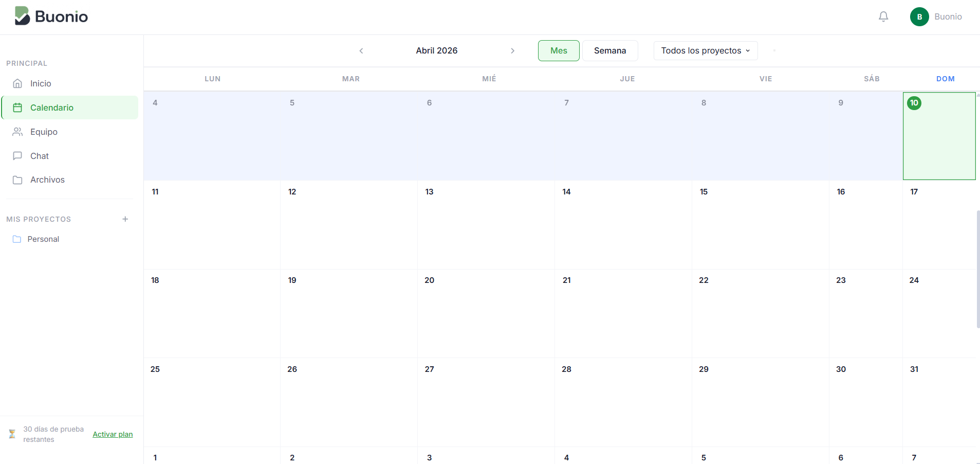
Task: Click the Activar plan link
Action: 113,434
